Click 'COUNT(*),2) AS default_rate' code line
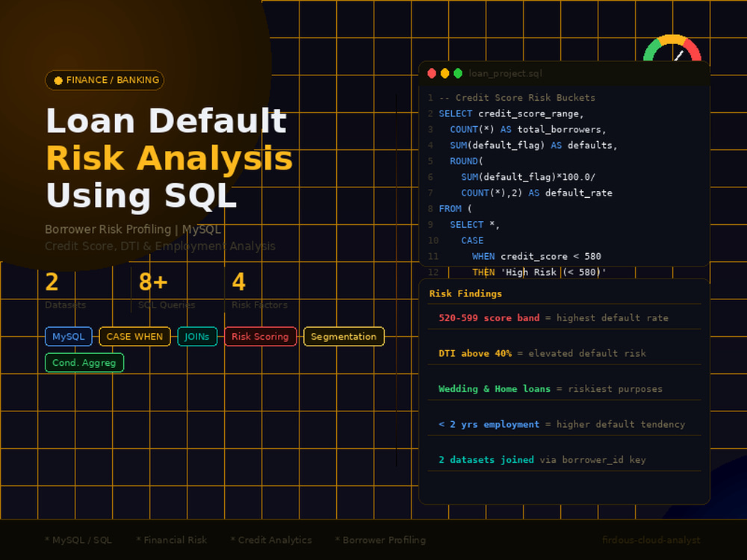This screenshot has height=560, width=747. (536, 193)
